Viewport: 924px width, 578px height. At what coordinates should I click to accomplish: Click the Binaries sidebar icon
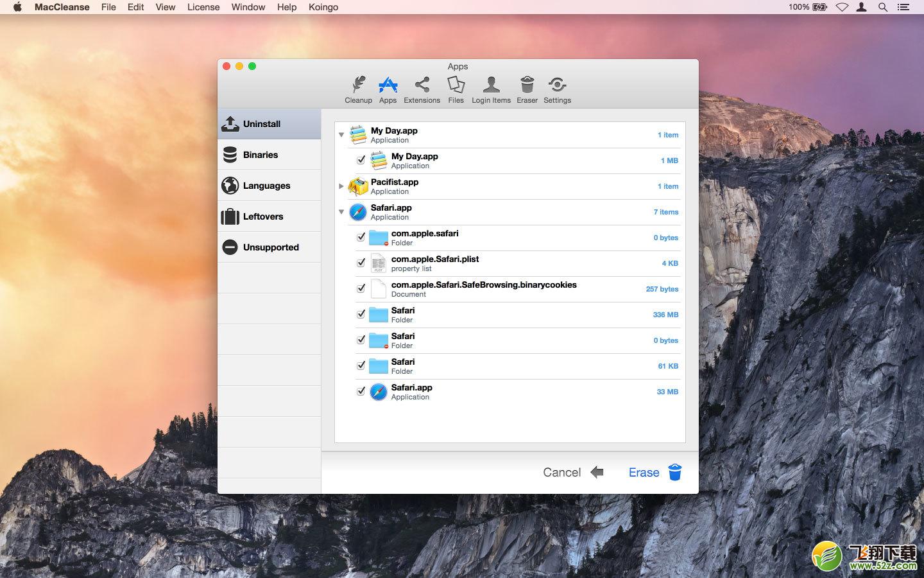tap(230, 155)
